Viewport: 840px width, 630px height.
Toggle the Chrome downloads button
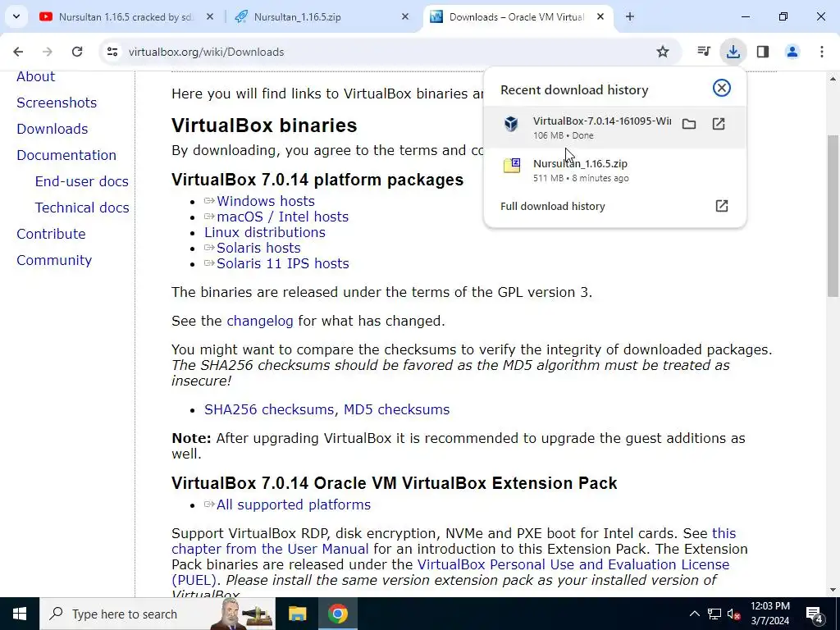(733, 52)
